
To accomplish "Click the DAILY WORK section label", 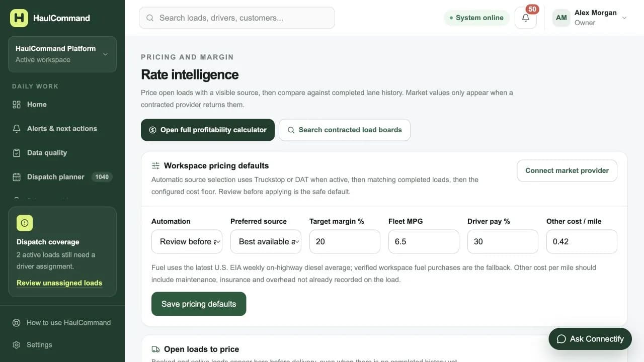I will coord(35,86).
